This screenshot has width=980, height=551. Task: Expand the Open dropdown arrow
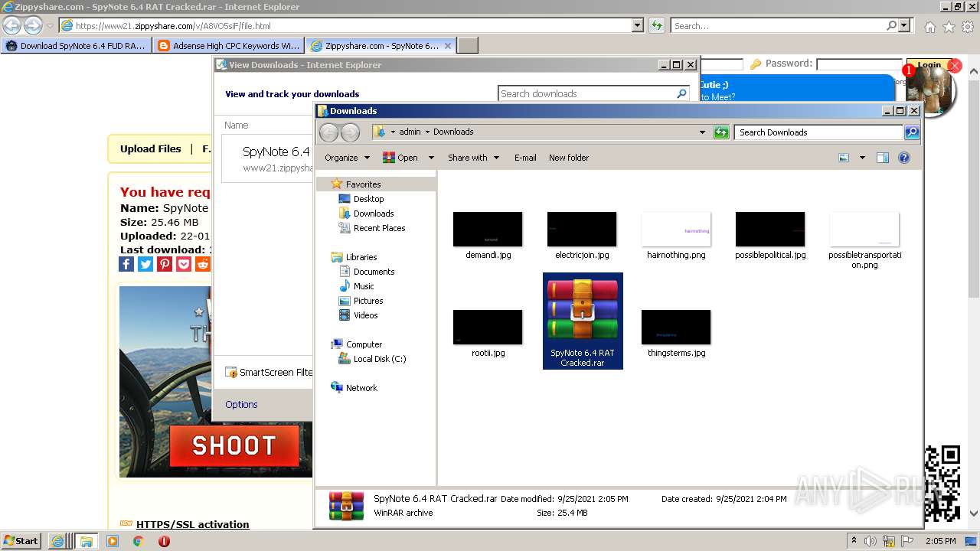[431, 158]
